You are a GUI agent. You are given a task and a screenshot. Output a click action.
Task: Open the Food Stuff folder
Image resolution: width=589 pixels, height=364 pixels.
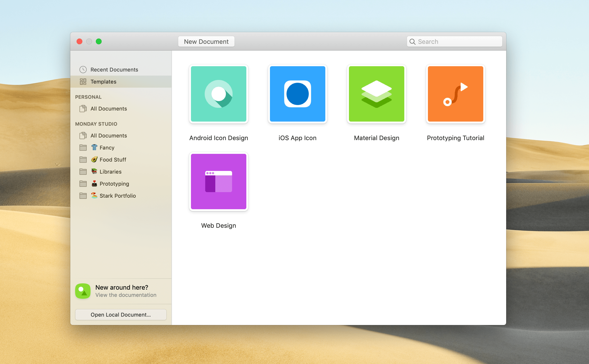(113, 160)
